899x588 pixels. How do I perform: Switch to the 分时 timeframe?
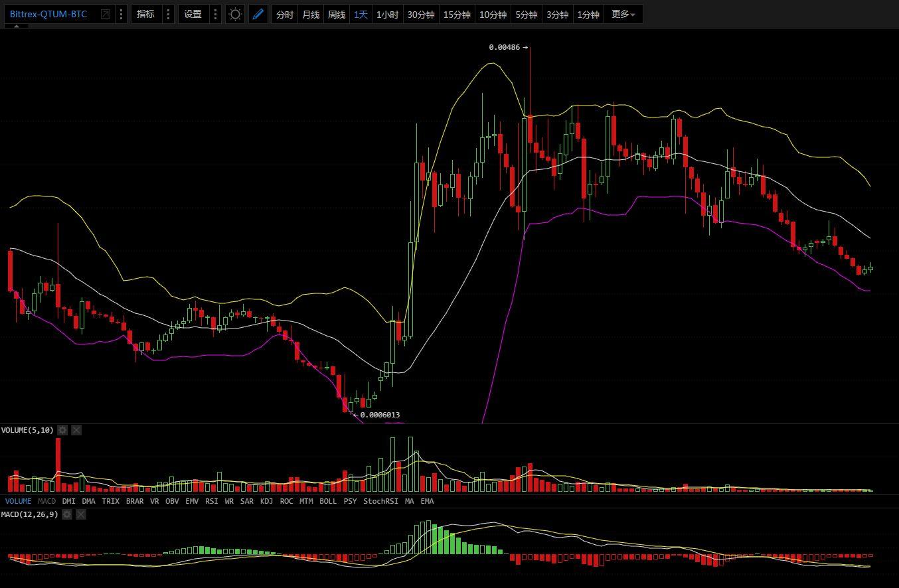click(285, 14)
